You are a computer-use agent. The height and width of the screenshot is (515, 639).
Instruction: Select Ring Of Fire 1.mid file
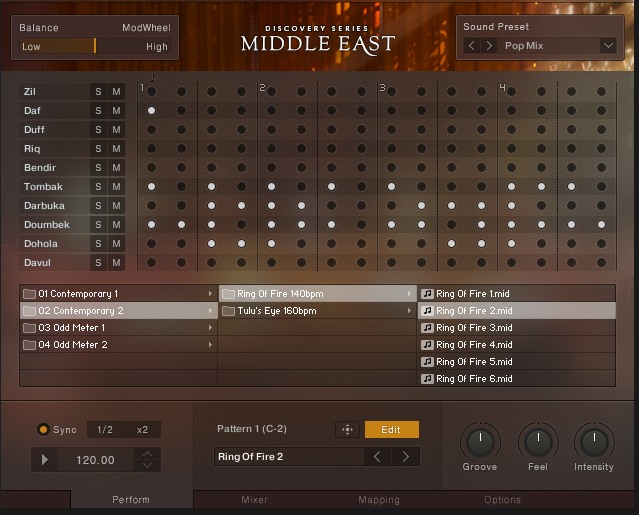517,294
